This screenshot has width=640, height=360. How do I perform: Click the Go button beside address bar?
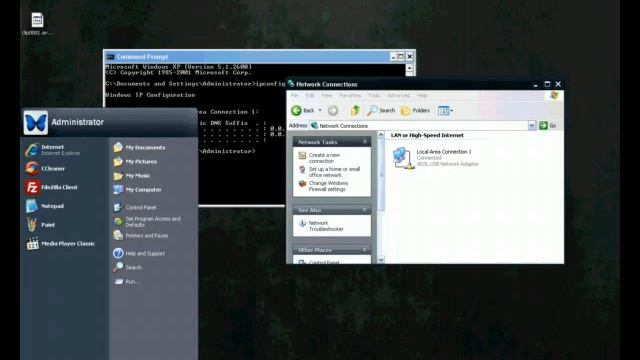(x=548, y=126)
